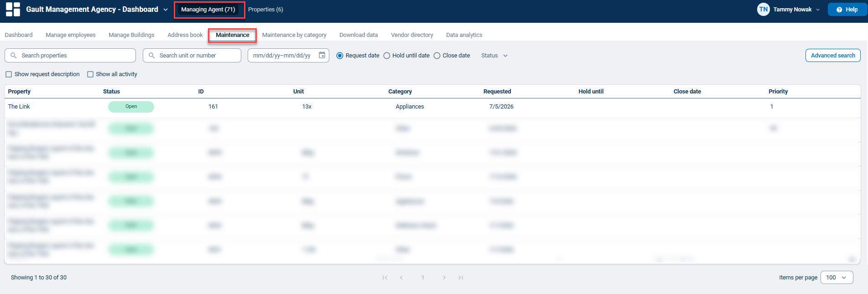Image resolution: width=868 pixels, height=294 pixels.
Task: Click the Help button
Action: tap(847, 10)
